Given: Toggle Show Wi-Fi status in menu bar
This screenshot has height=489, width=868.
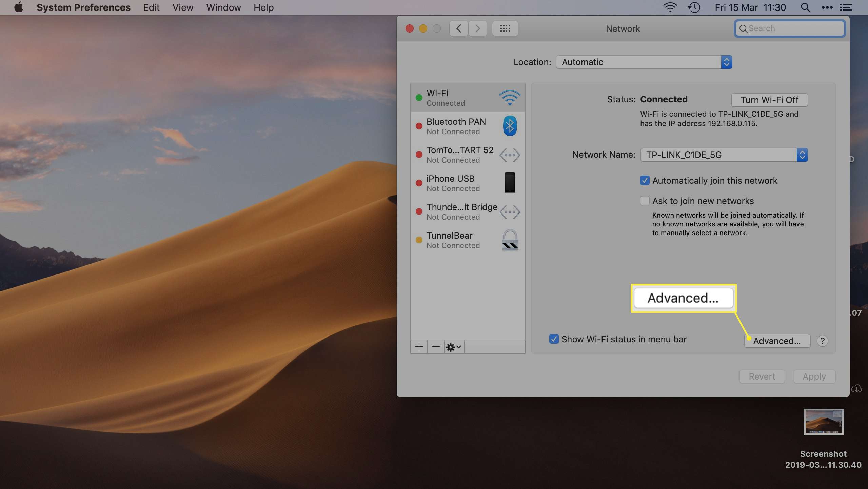Looking at the screenshot, I should [554, 339].
